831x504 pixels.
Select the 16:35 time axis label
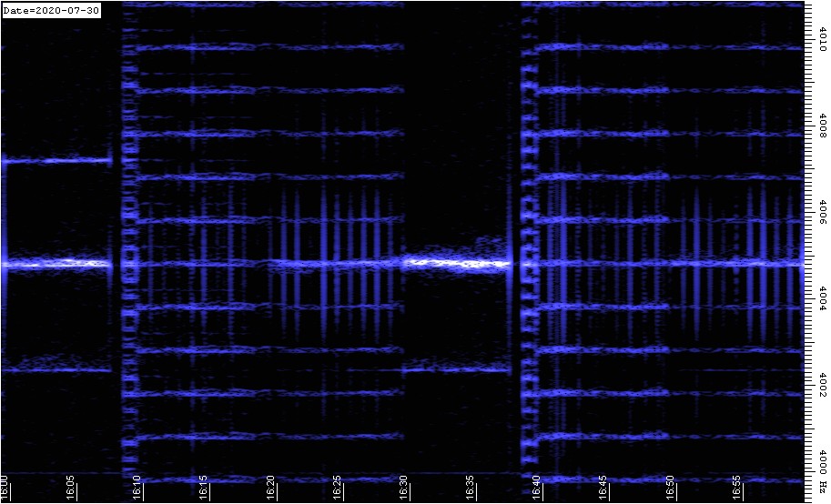pyautogui.click(x=471, y=488)
